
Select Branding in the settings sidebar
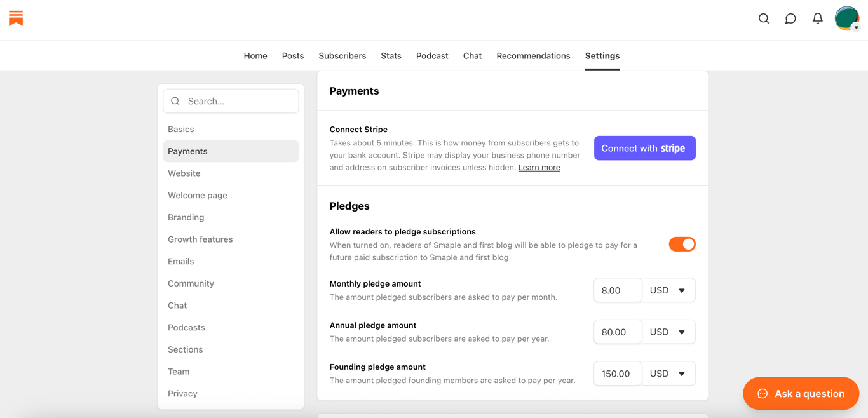[x=186, y=217]
